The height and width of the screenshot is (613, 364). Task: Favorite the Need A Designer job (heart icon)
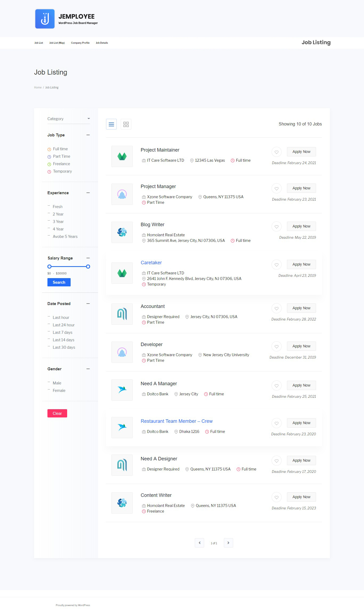277,461
